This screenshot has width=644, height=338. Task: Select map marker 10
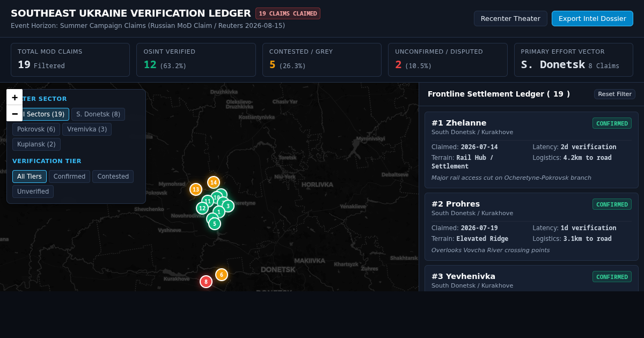pyautogui.click(x=216, y=197)
